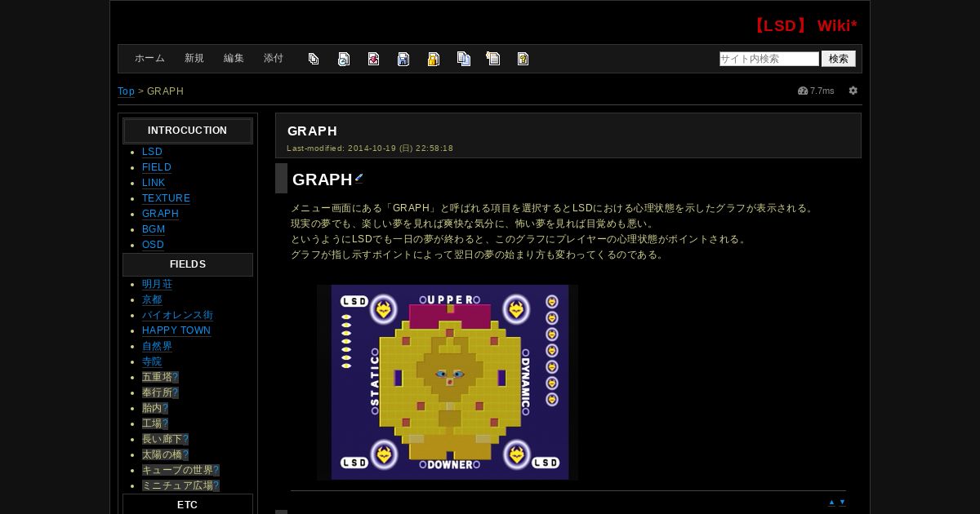Open the LINK sidebar link
980x514 pixels.
(154, 183)
